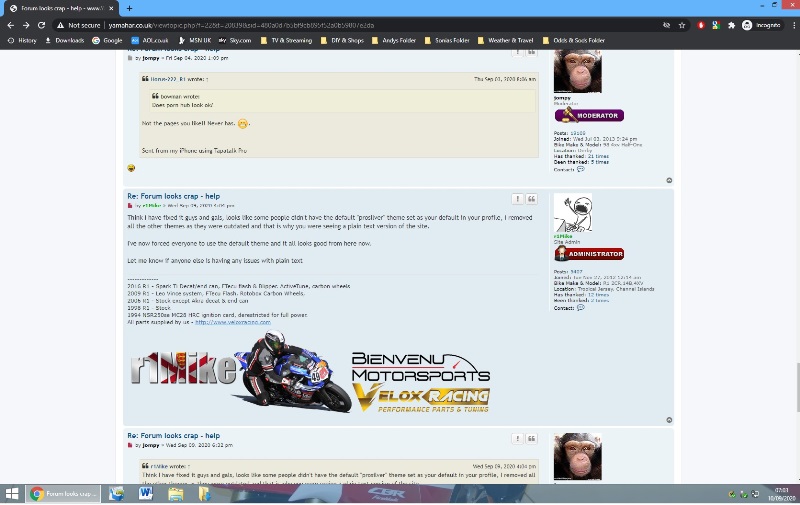
Task: Expand the DIY & Shops bookmark folder
Action: 342,40
